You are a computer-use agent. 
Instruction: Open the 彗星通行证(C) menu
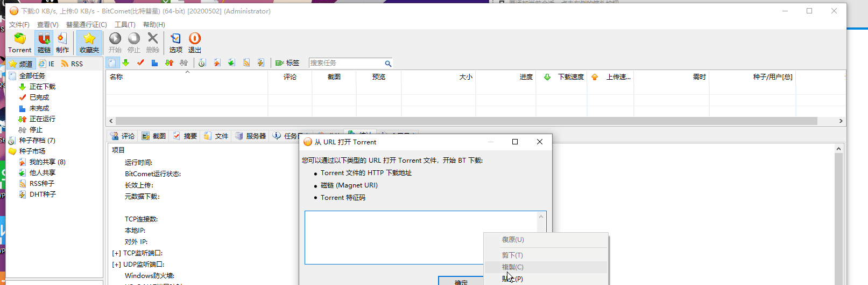pos(87,24)
